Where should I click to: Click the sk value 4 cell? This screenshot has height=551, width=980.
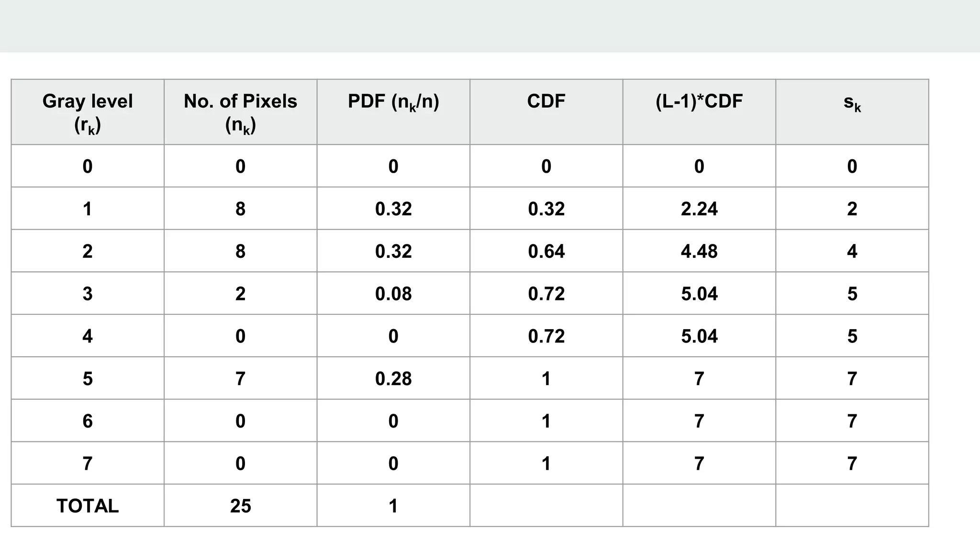852,251
